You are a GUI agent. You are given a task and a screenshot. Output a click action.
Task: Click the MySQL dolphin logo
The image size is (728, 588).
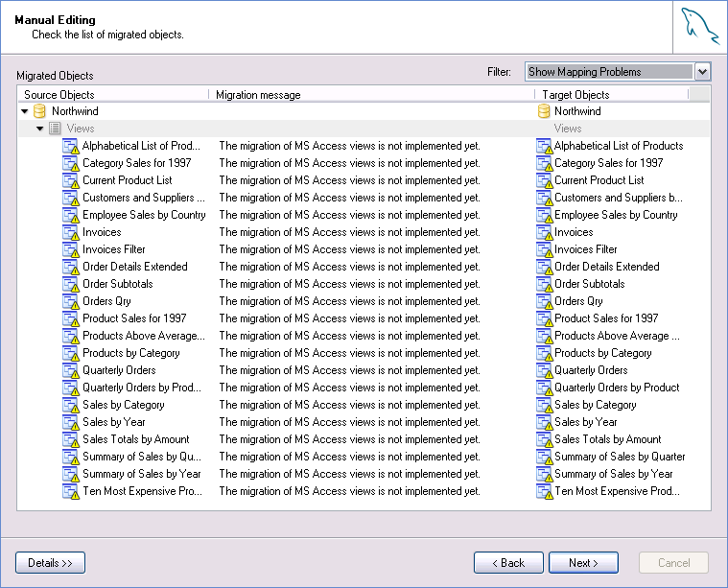(699, 27)
